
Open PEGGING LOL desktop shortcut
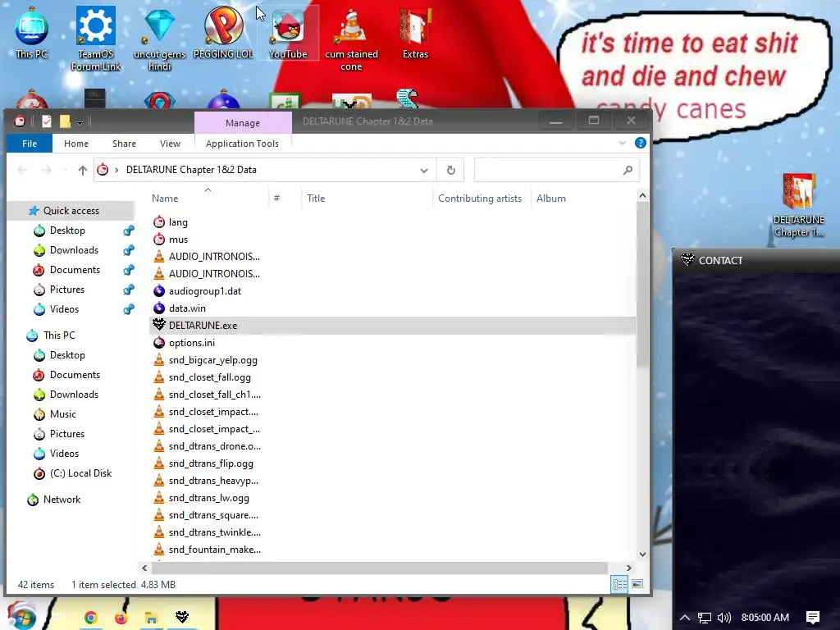coord(223,32)
